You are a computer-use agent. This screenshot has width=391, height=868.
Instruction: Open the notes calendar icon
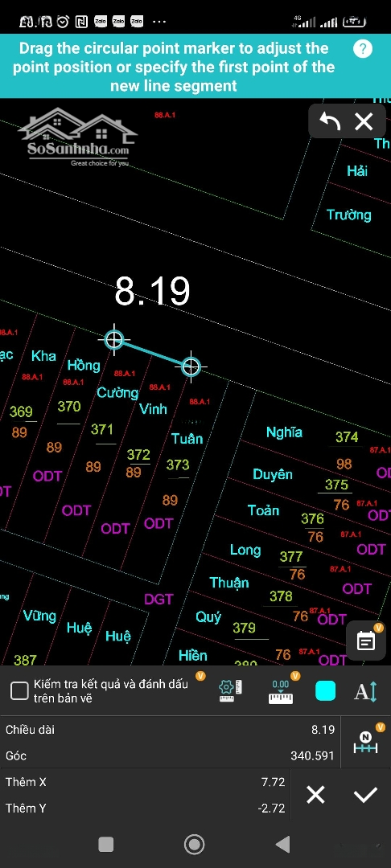(366, 641)
